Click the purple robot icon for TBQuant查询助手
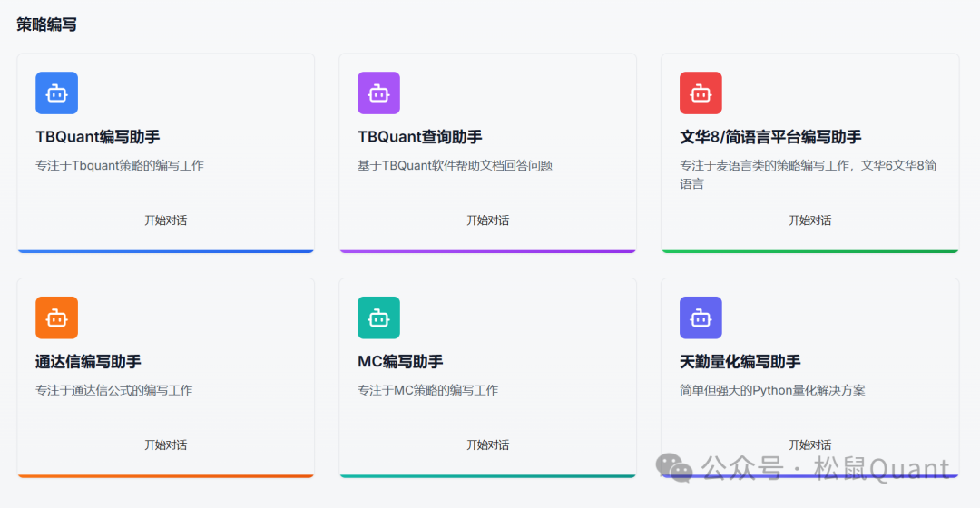980x508 pixels. pos(378,93)
